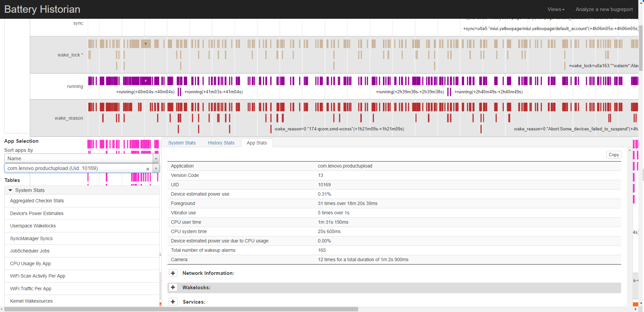Click the Foreground 31 times value
Viewport: 644px width, 312px height.
point(347,203)
